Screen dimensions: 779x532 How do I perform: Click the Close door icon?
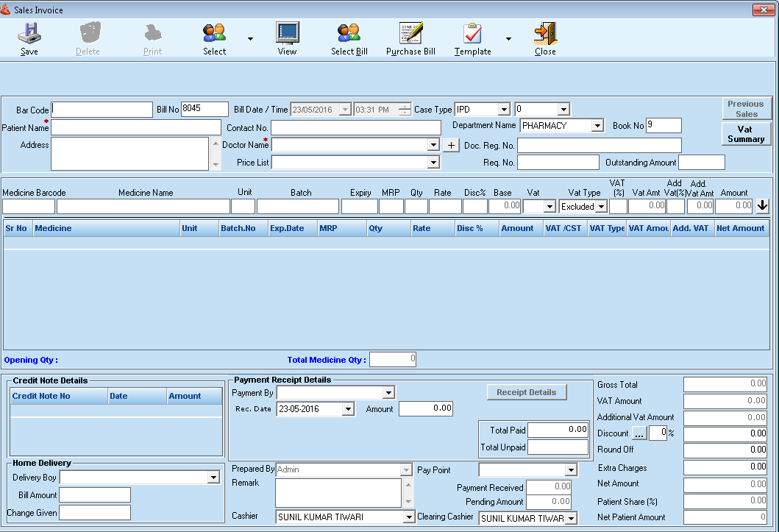[545, 33]
